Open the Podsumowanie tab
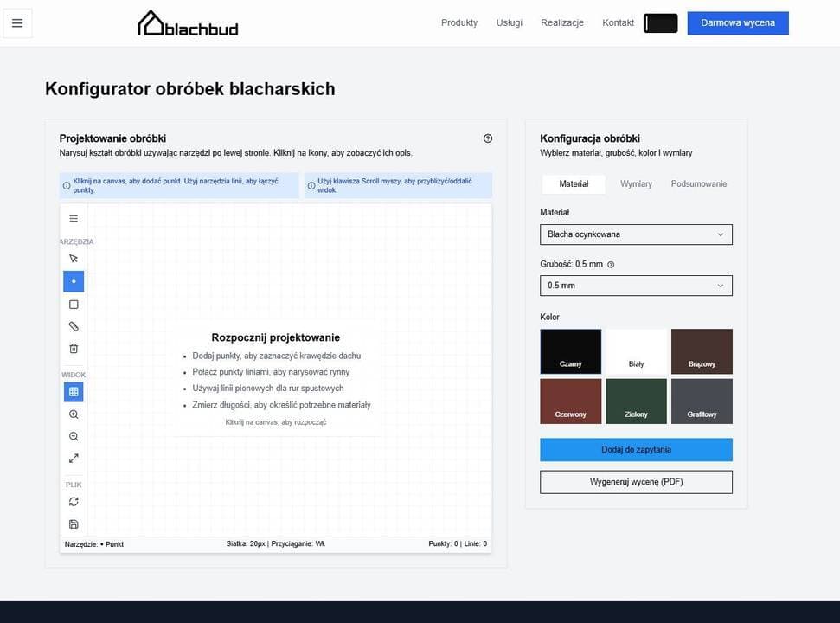Image resolution: width=840 pixels, height=623 pixels. click(699, 183)
